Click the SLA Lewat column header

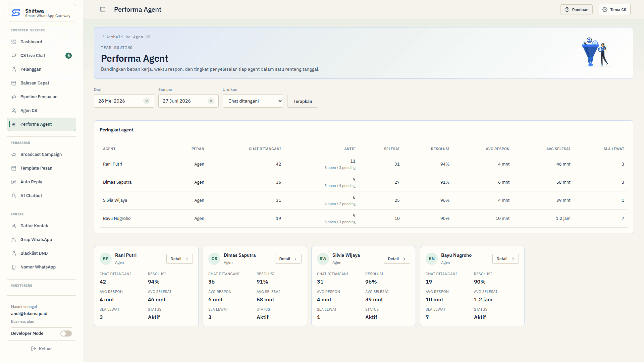pos(614,149)
